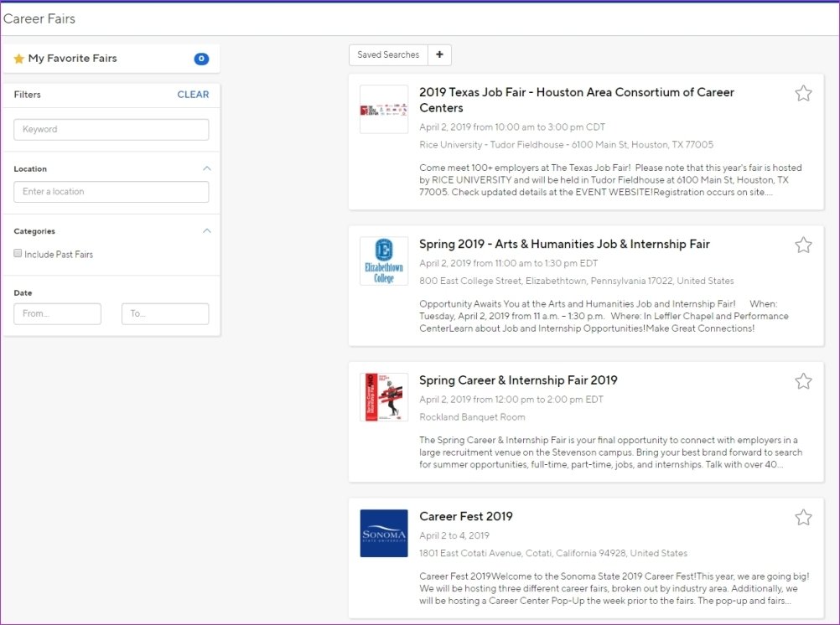Click the 800 East College Street address
This screenshot has width=840, height=625.
click(x=577, y=281)
